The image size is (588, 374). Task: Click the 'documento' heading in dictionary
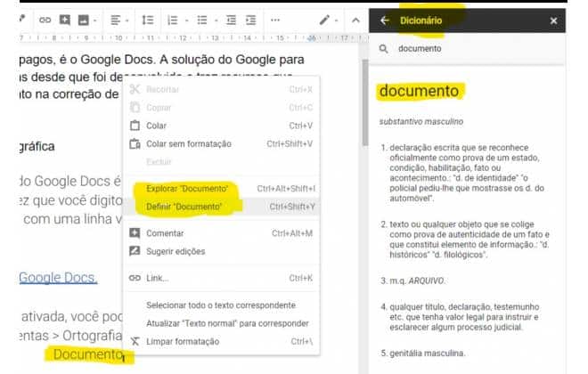[x=419, y=91]
